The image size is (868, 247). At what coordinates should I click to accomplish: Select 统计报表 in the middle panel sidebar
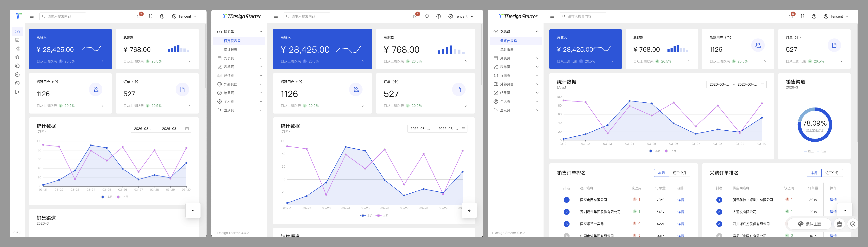point(239,49)
